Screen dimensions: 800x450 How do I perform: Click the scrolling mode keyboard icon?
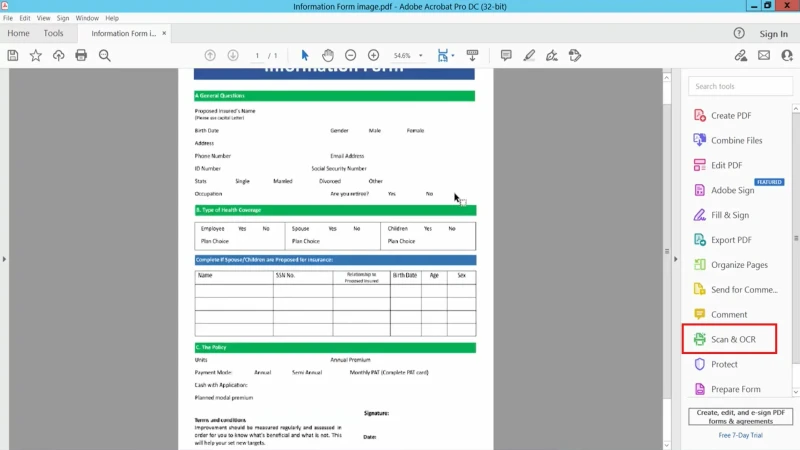472,55
